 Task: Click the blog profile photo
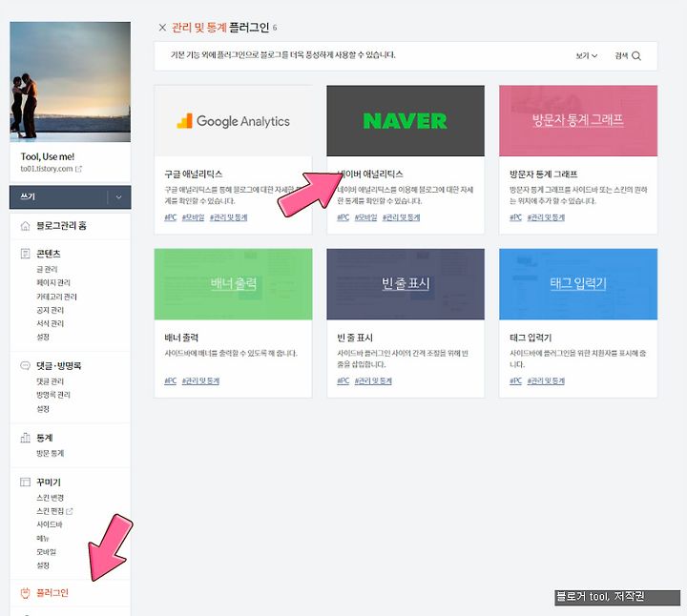pyautogui.click(x=70, y=82)
